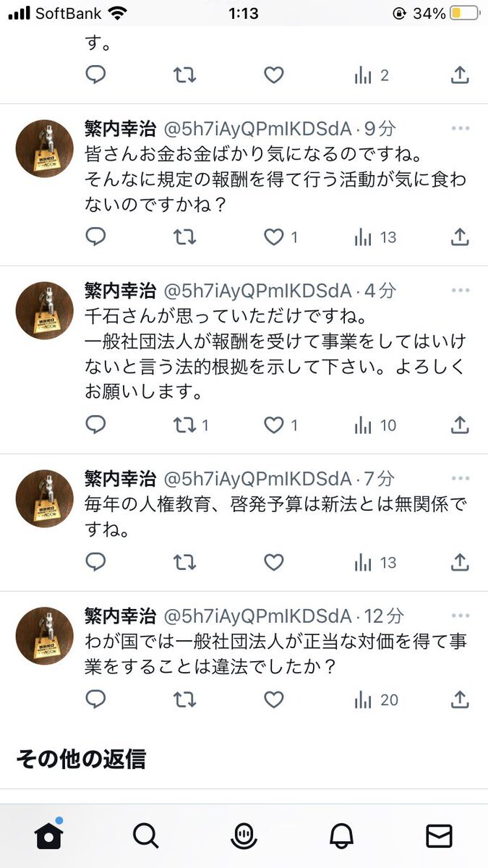Open the Messages envelope tab
This screenshot has height=868, width=488.
[439, 835]
